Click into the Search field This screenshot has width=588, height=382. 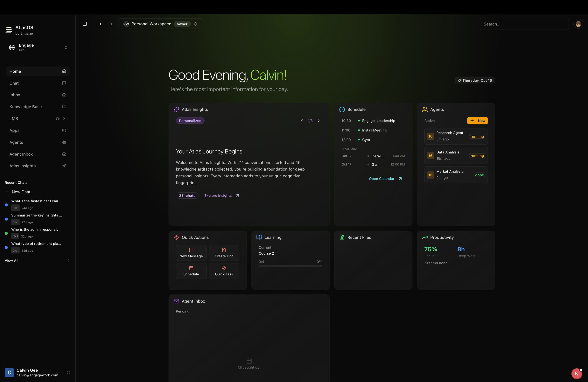click(524, 24)
